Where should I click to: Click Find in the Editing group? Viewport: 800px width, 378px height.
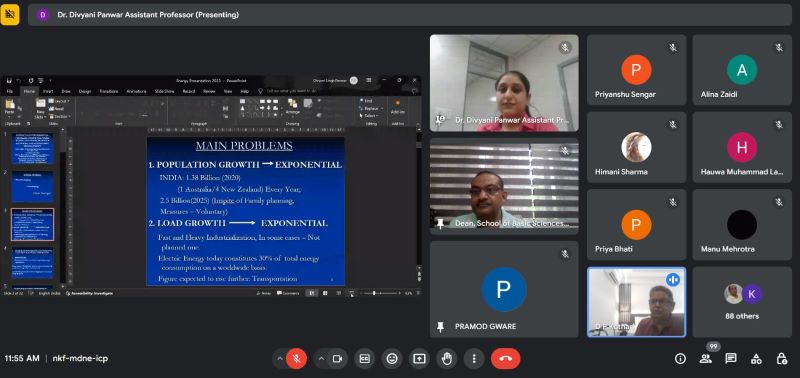pos(366,101)
